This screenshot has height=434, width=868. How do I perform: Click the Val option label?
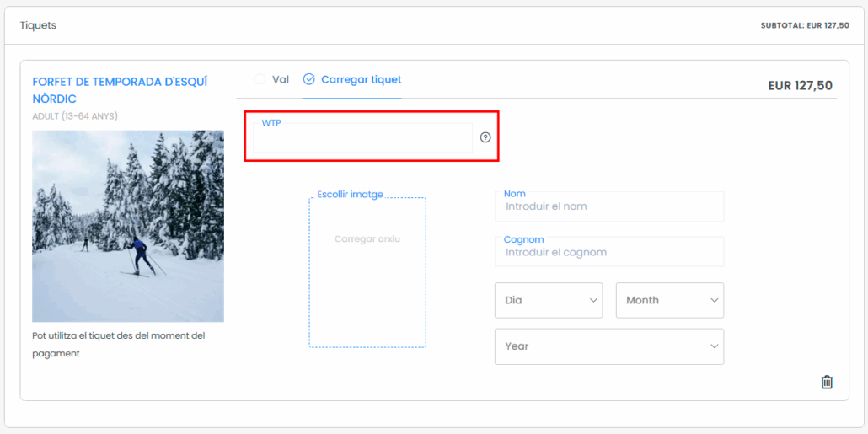click(x=281, y=79)
